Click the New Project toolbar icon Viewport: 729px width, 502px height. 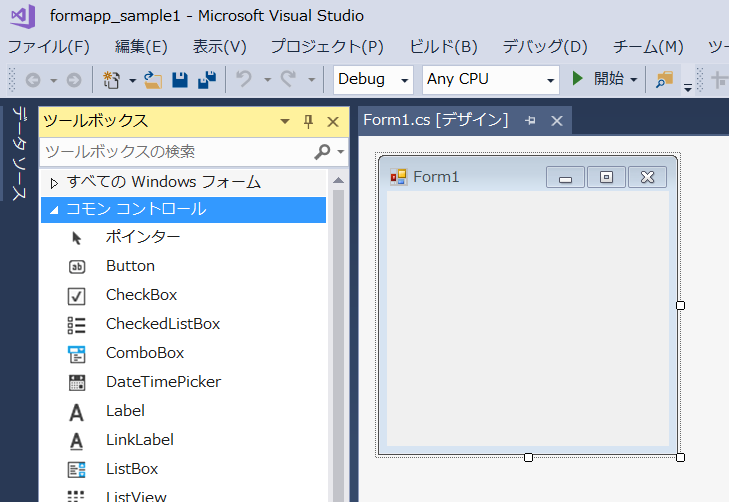pos(111,80)
